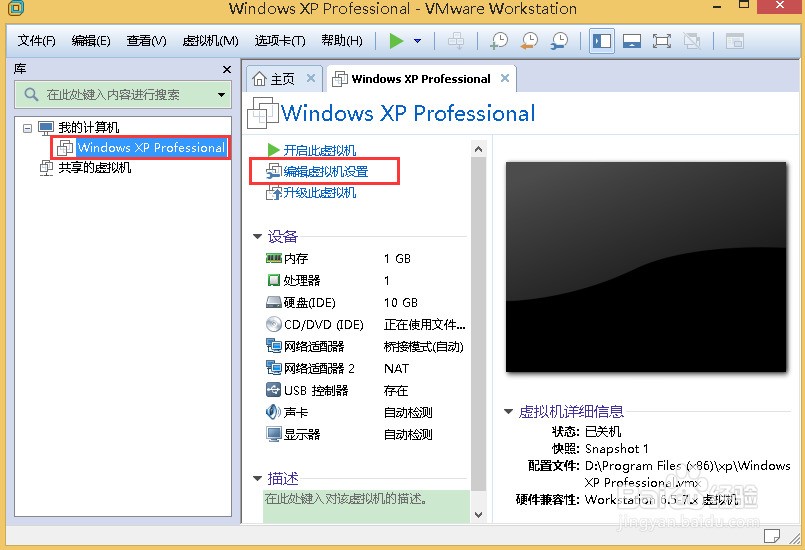Click the send Ctrl+Alt+Del toolbar icon

click(x=455, y=41)
